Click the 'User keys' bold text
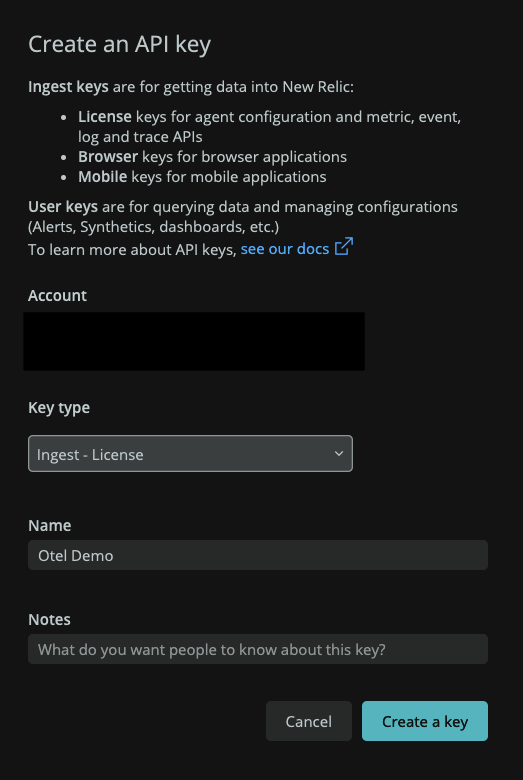Screen dimensions: 523x780 click(x=63, y=207)
